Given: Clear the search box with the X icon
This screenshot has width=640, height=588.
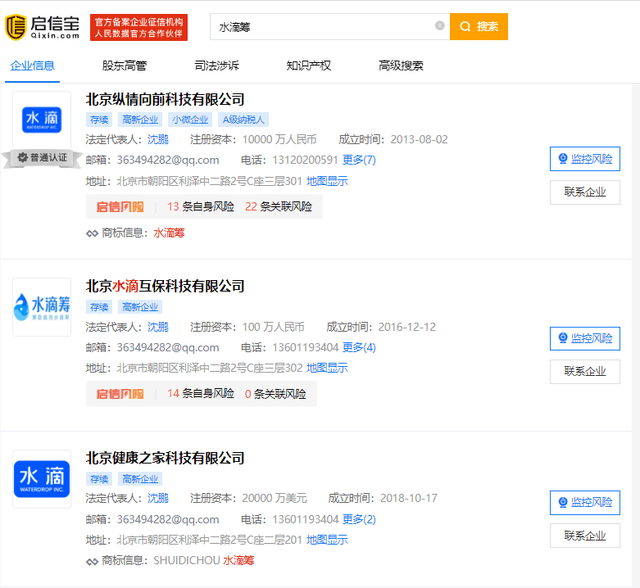Looking at the screenshot, I should tap(440, 26).
